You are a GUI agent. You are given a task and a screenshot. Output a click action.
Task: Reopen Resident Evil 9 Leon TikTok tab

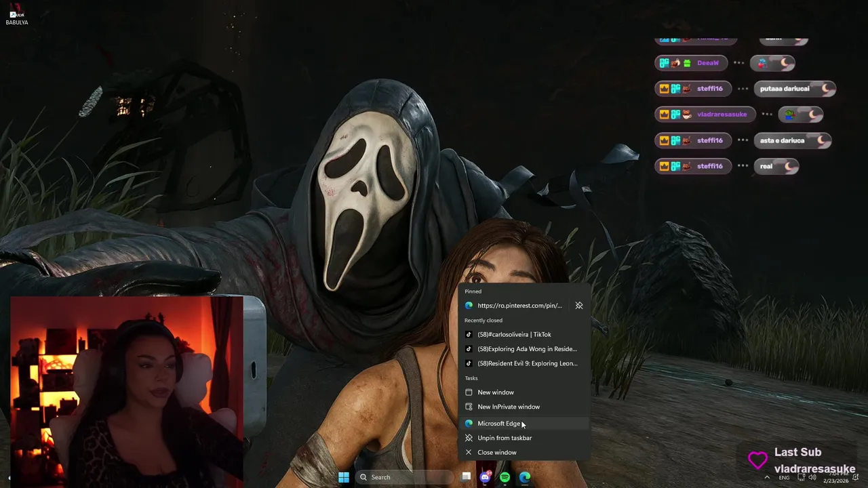(523, 363)
